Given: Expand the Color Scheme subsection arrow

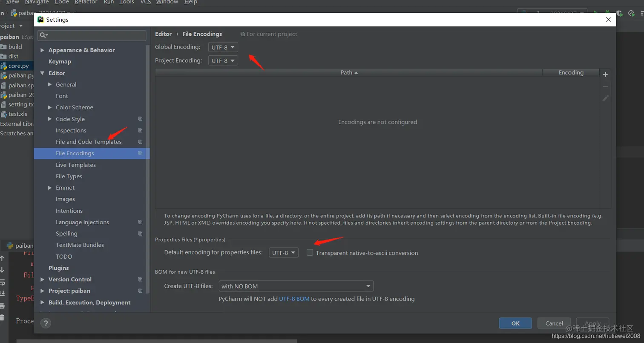Looking at the screenshot, I should coord(50,107).
